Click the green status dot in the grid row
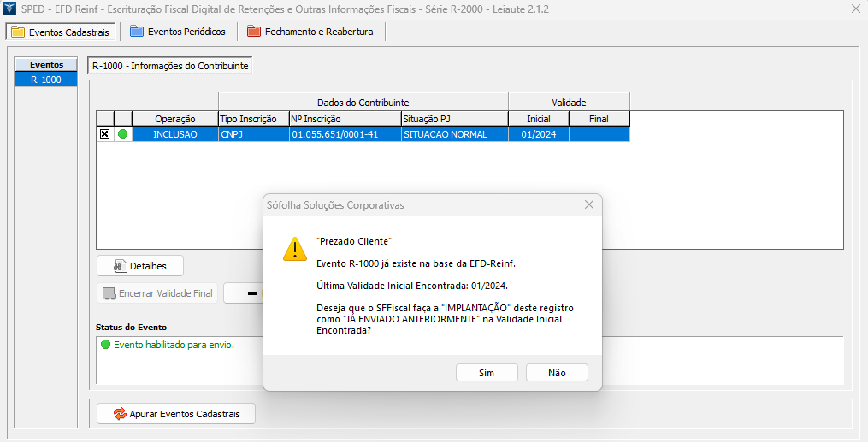This screenshot has height=443, width=868. point(123,134)
